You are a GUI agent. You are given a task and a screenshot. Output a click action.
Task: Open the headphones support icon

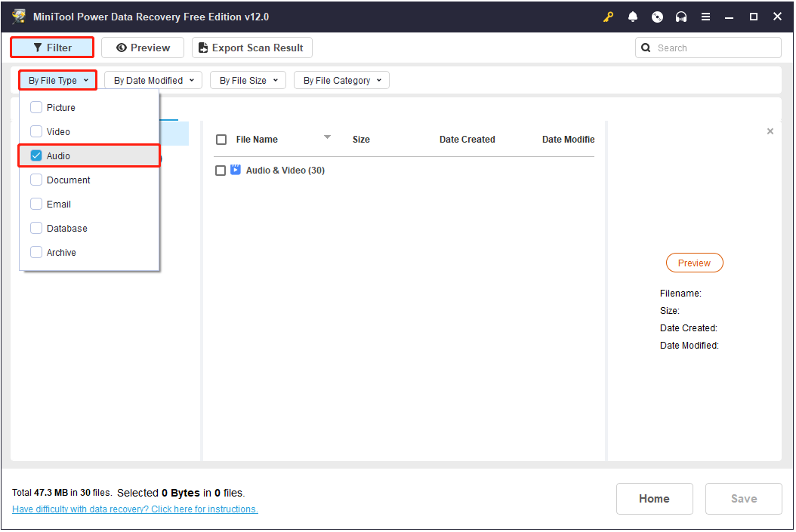[x=681, y=17]
